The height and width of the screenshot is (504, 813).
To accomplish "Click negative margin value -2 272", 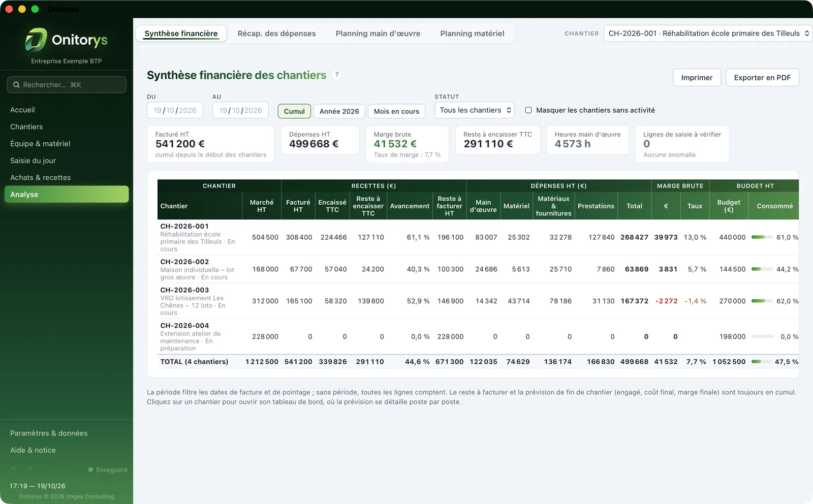I will coord(666,301).
